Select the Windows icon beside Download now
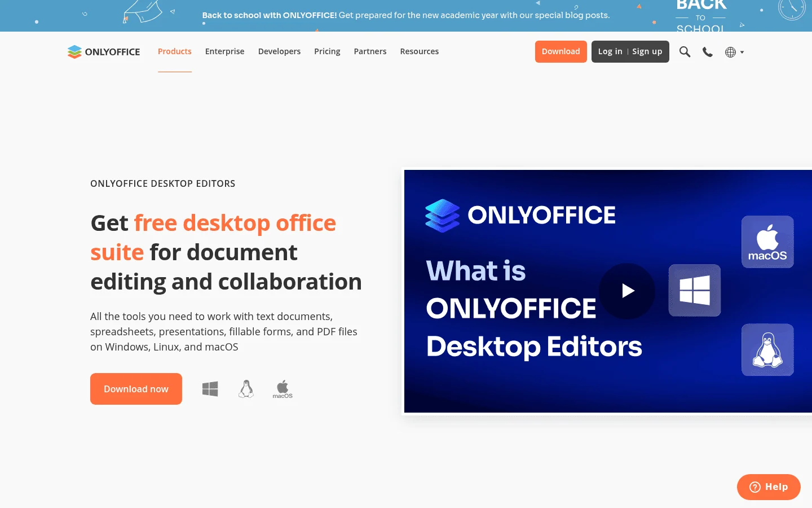 (210, 389)
